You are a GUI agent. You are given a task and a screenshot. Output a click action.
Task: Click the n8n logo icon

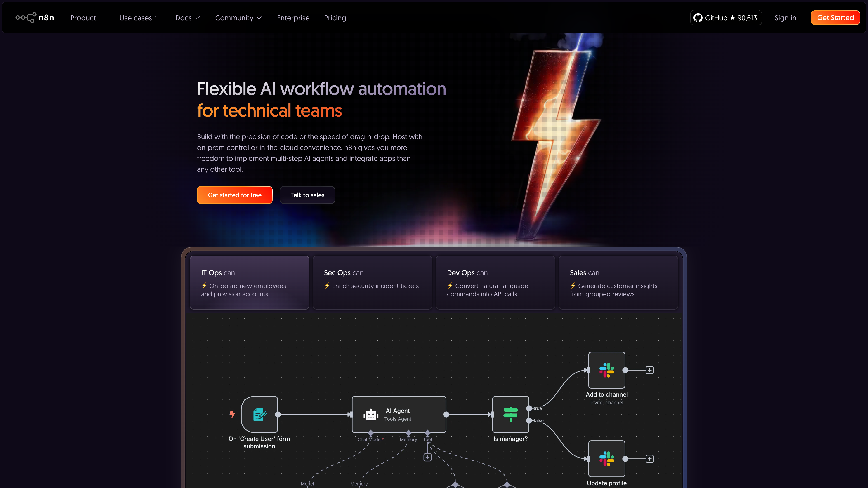click(26, 18)
